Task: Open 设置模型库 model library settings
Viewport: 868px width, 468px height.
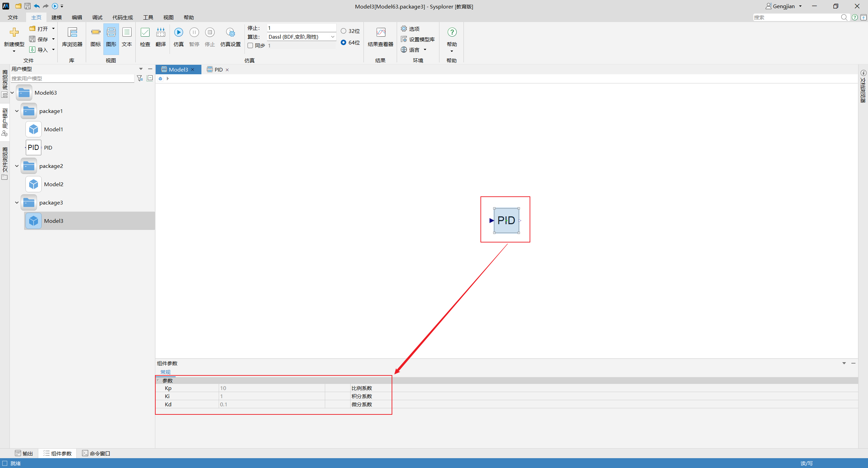Action: [x=418, y=39]
